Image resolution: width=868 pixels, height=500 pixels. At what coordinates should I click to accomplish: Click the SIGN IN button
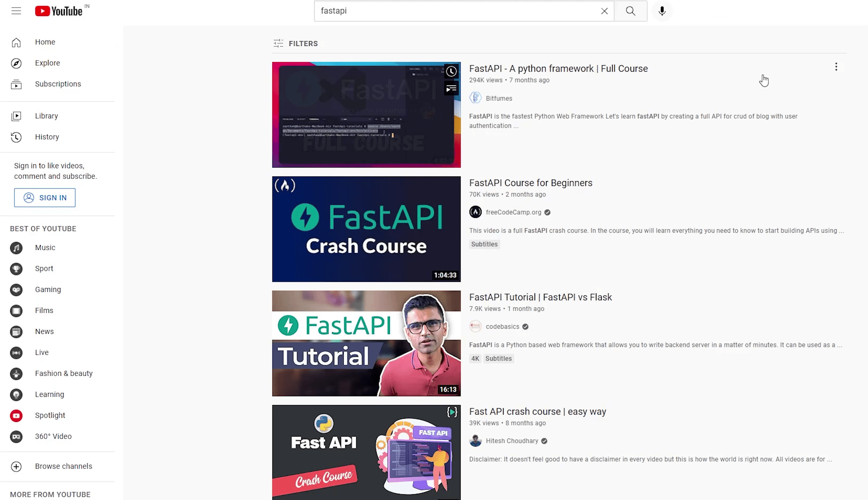coord(45,198)
